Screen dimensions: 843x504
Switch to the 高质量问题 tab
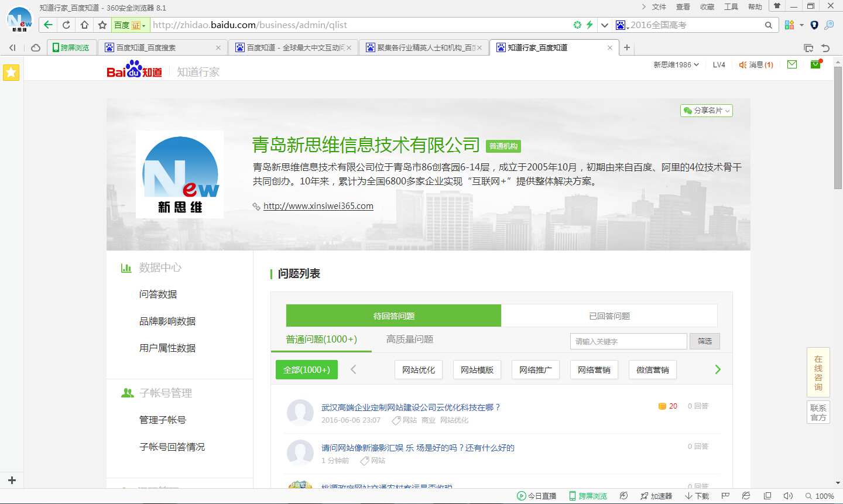pos(410,339)
